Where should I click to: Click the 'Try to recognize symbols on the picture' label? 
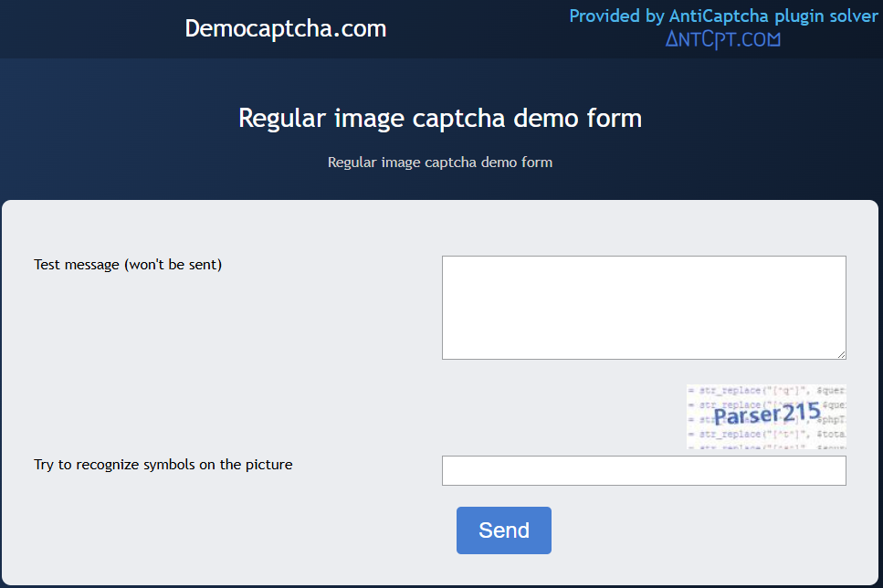click(163, 465)
